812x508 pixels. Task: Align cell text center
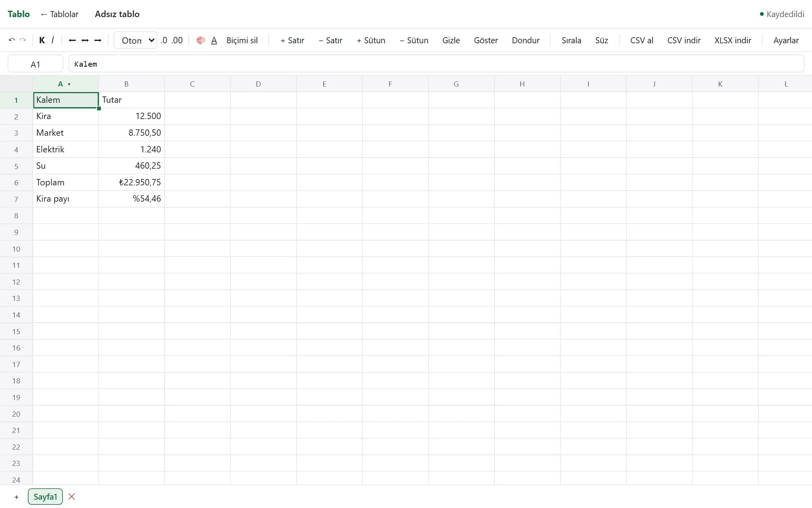coord(85,40)
